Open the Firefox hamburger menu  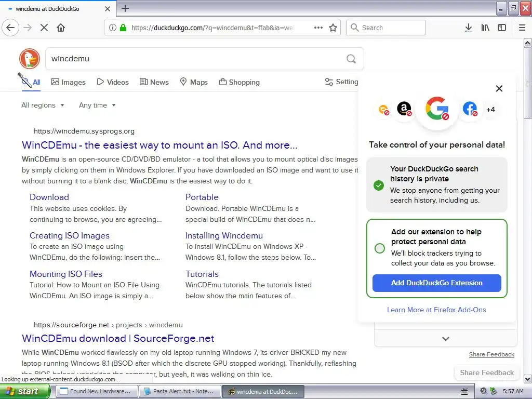pyautogui.click(x=522, y=28)
